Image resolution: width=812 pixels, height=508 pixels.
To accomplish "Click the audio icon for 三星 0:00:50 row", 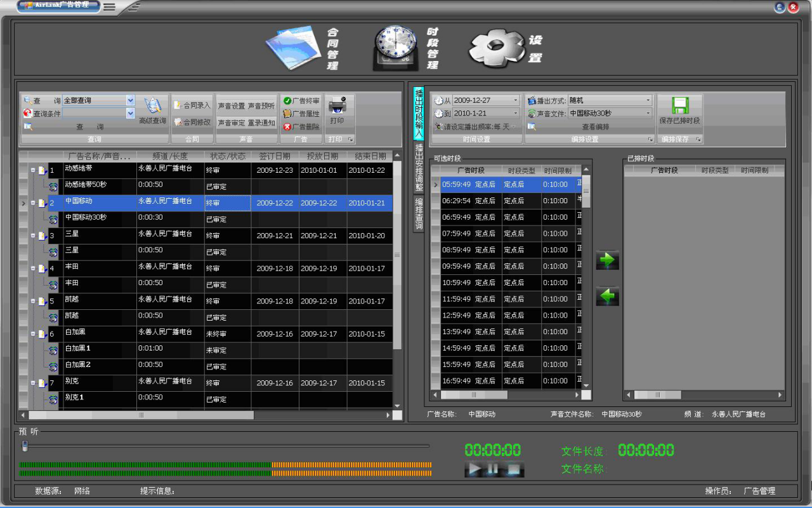I will pos(53,252).
